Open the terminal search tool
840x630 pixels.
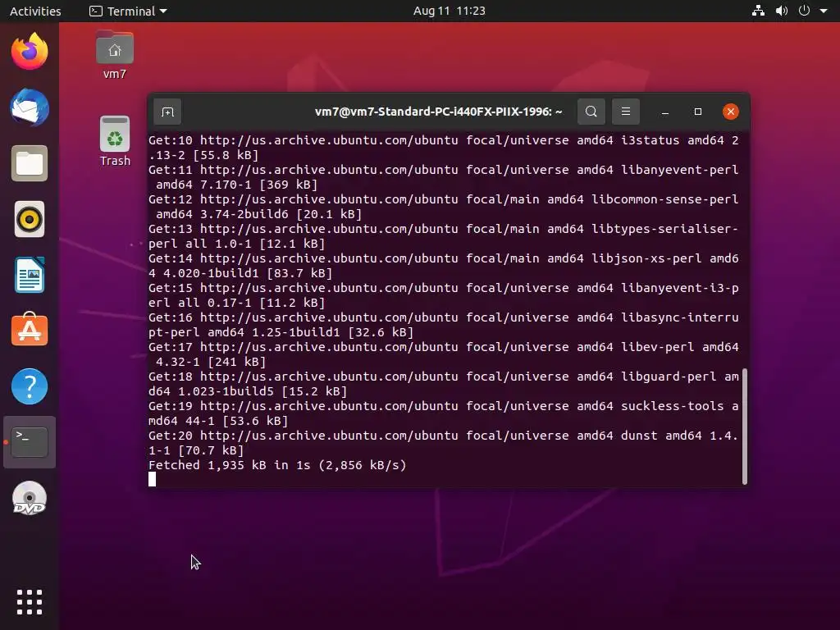point(591,112)
